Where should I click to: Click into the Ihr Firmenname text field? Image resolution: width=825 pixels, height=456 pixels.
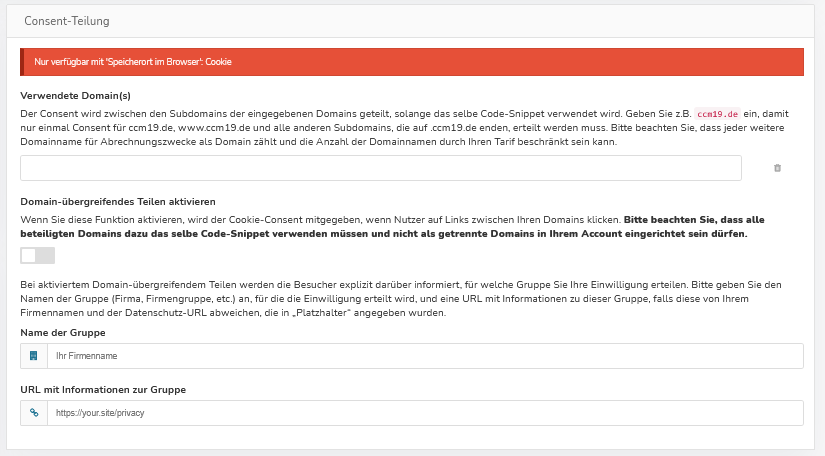(x=425, y=356)
